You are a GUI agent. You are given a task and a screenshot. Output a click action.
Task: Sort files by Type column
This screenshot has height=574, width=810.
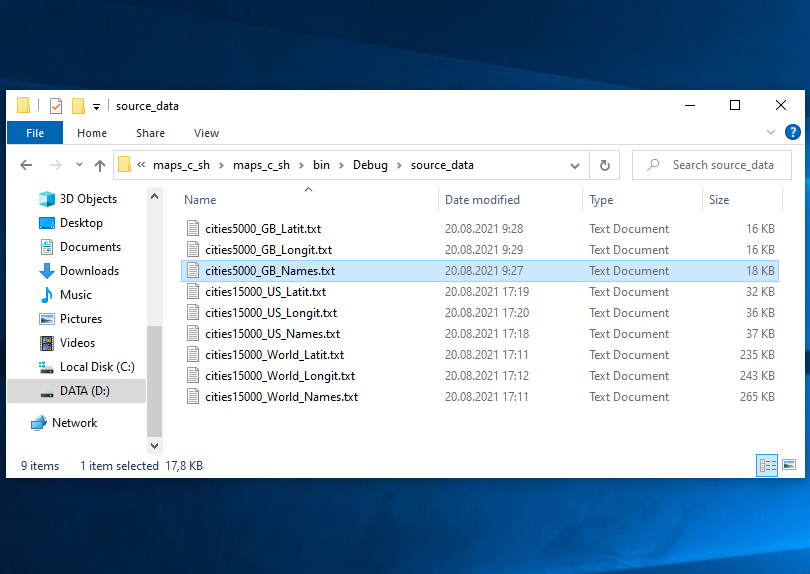(x=642, y=200)
